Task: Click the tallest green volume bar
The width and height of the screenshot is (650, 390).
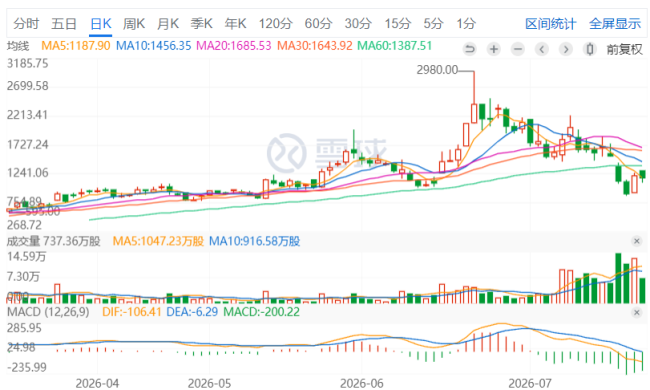Action: coord(618,278)
